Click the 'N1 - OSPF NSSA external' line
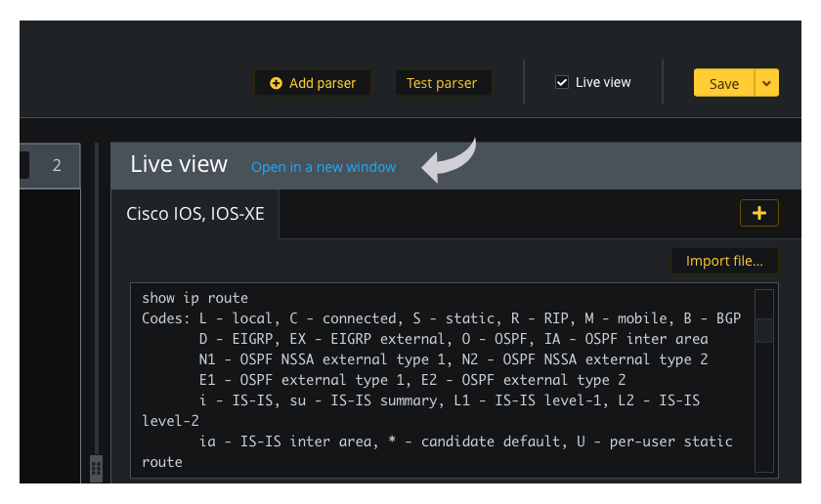821x504 pixels. click(453, 359)
